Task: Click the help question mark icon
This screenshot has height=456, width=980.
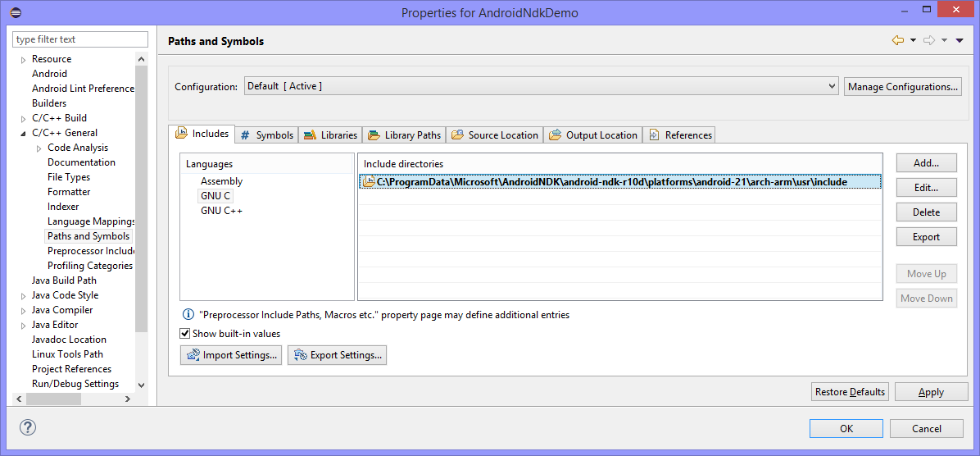Action: pyautogui.click(x=28, y=427)
